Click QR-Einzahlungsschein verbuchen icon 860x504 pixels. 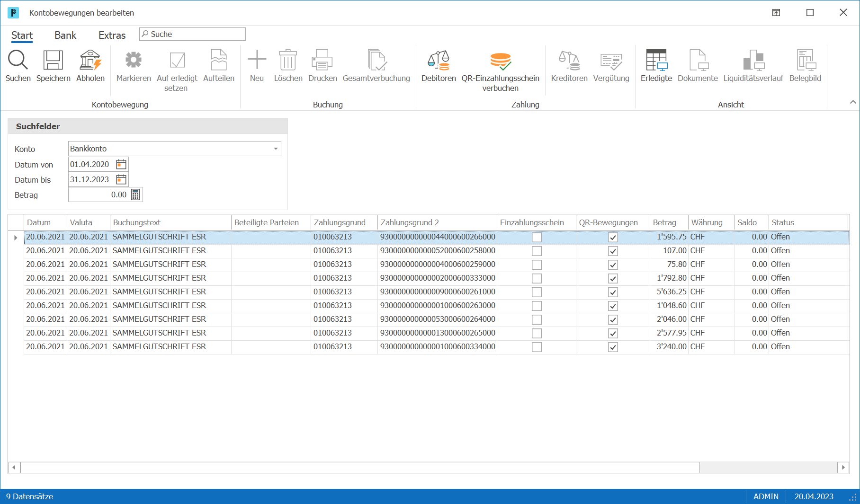point(501,61)
